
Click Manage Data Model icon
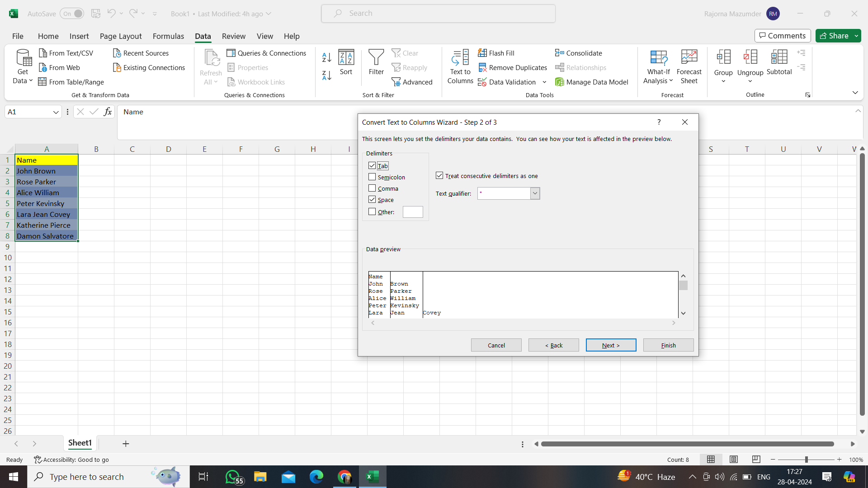coord(560,82)
